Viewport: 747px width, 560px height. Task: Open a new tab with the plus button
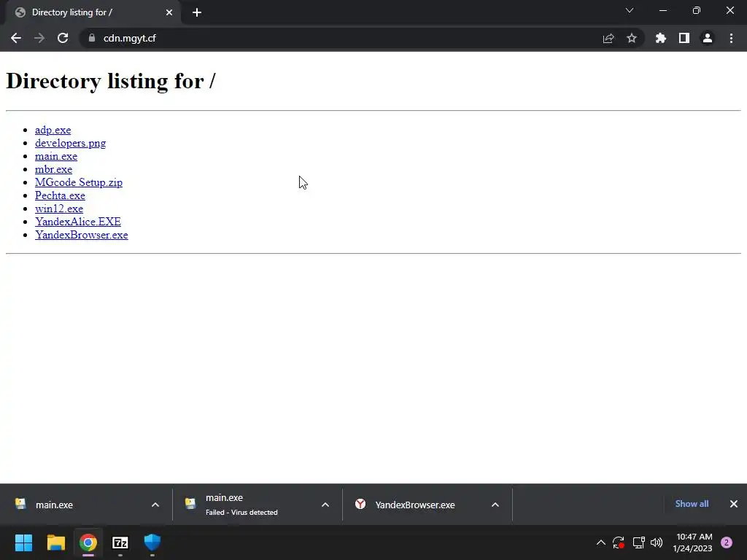(197, 12)
